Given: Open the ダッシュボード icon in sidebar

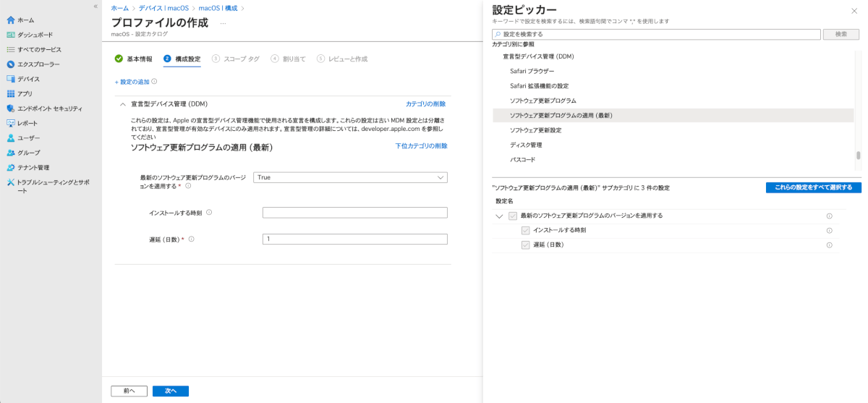Looking at the screenshot, I should (11, 35).
